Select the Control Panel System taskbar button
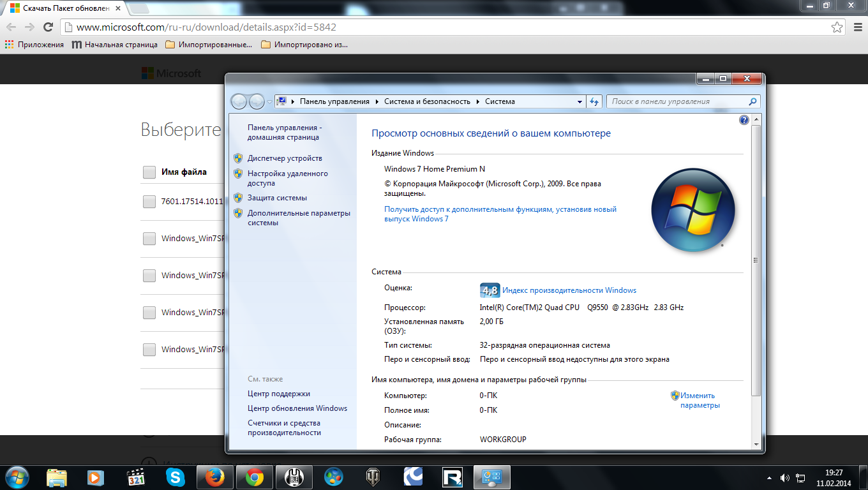This screenshot has width=868, height=490. coord(492,477)
